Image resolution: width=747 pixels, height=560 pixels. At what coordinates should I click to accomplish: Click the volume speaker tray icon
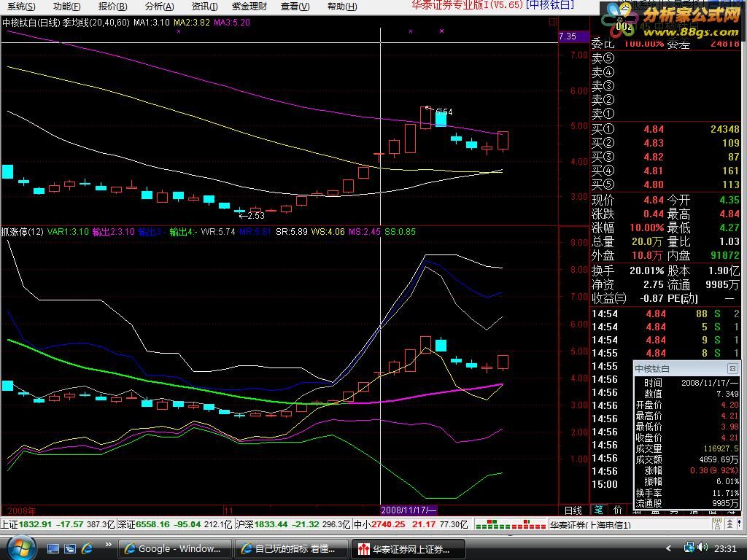tap(703, 548)
